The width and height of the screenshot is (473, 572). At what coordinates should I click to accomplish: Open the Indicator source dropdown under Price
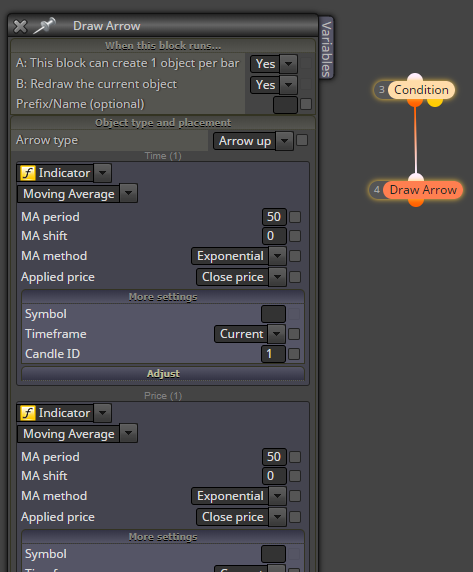click(x=102, y=413)
